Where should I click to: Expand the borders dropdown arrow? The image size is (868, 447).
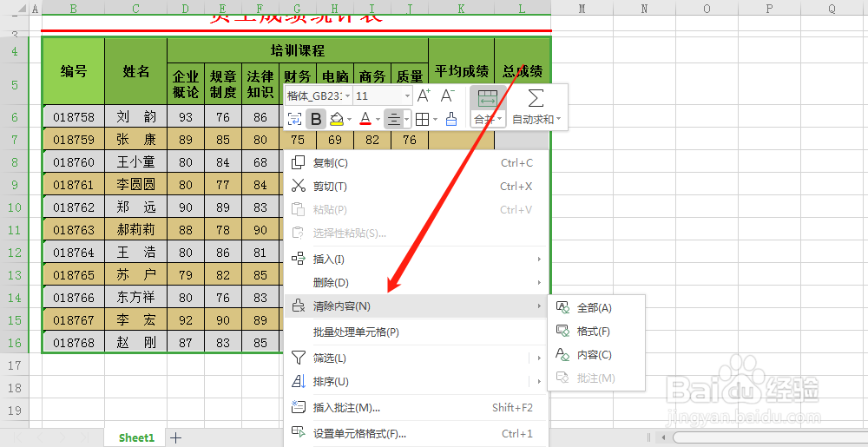point(435,120)
